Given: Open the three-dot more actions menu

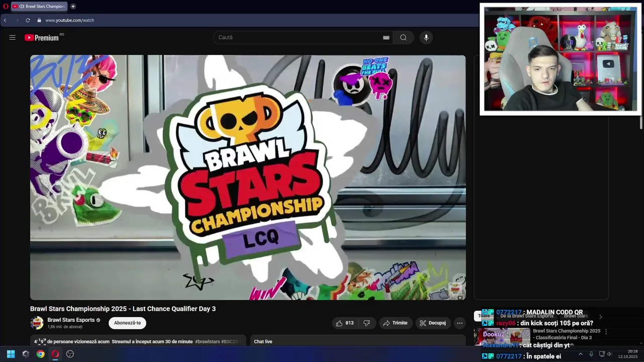Looking at the screenshot, I should click(459, 323).
